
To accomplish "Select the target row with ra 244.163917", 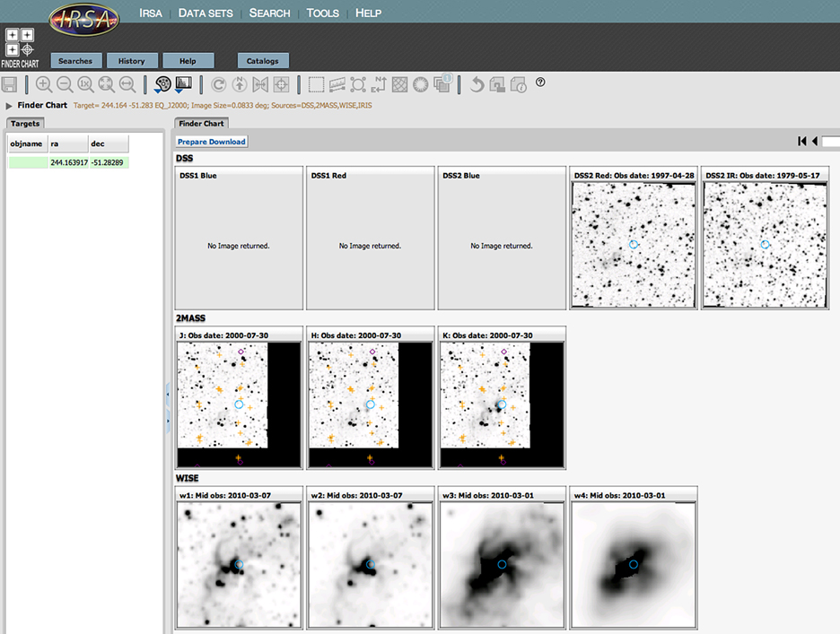I will tap(68, 162).
